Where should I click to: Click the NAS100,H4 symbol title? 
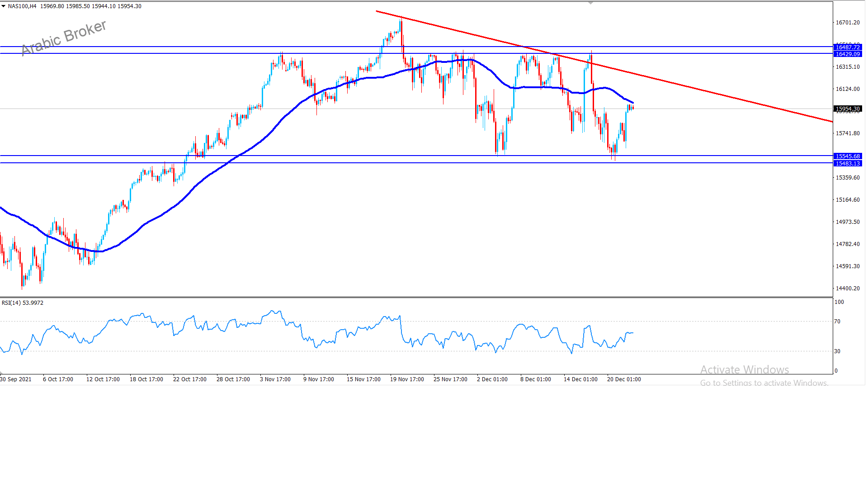(22, 6)
